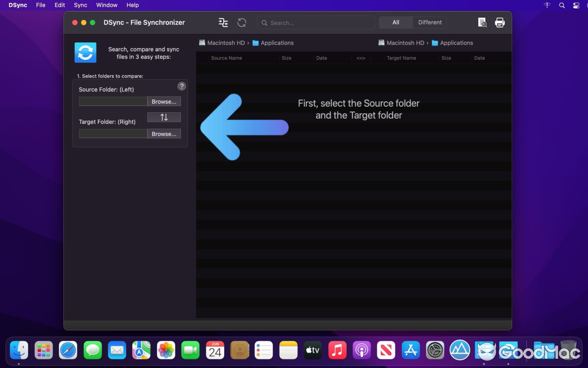This screenshot has width=588, height=368.
Task: Sort by the Source Name column header
Action: (x=226, y=58)
